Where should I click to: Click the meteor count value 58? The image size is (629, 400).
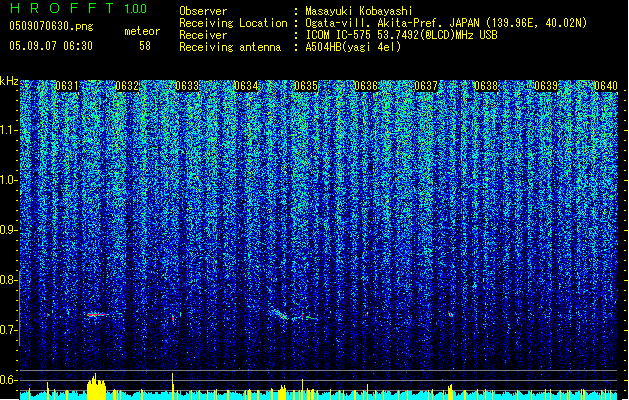point(145,46)
